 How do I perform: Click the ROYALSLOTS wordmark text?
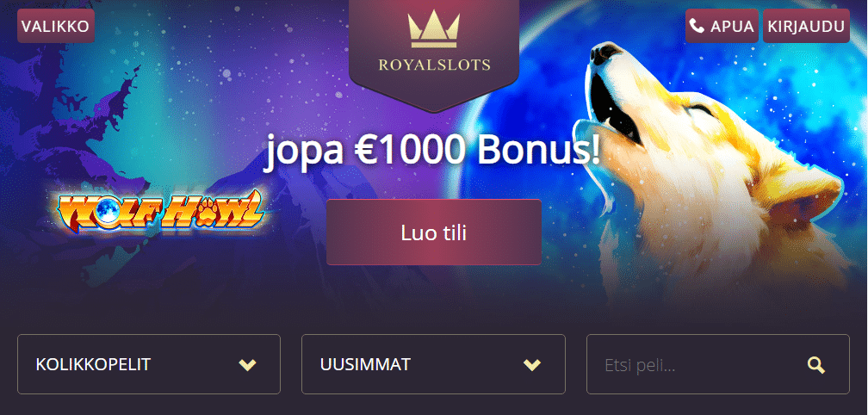pos(434,65)
